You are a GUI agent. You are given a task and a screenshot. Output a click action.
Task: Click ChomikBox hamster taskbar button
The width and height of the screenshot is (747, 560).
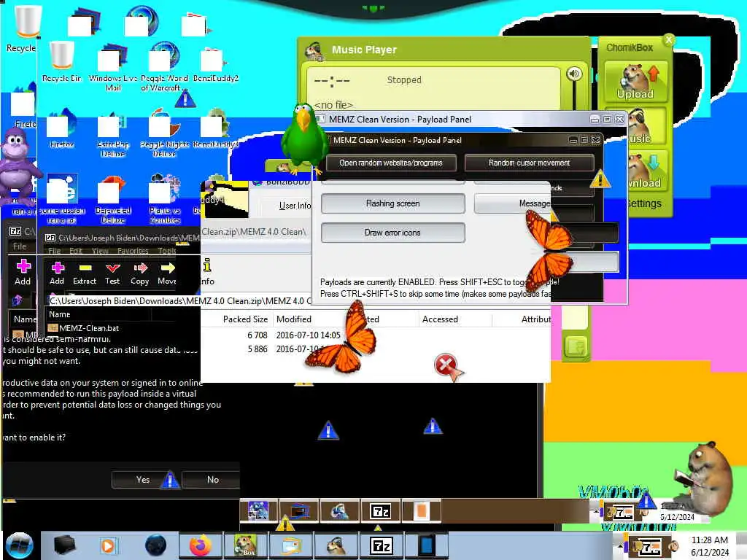pos(245,545)
